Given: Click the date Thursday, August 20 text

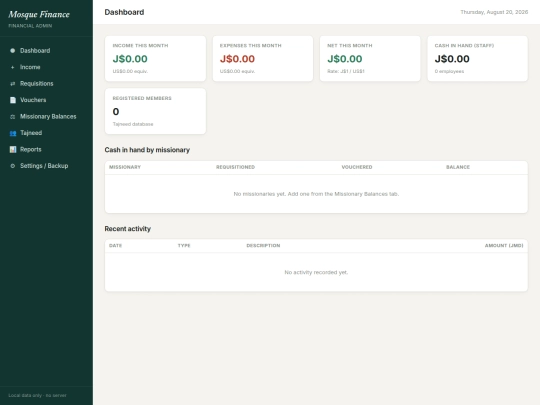Looking at the screenshot, I should pos(494,12).
